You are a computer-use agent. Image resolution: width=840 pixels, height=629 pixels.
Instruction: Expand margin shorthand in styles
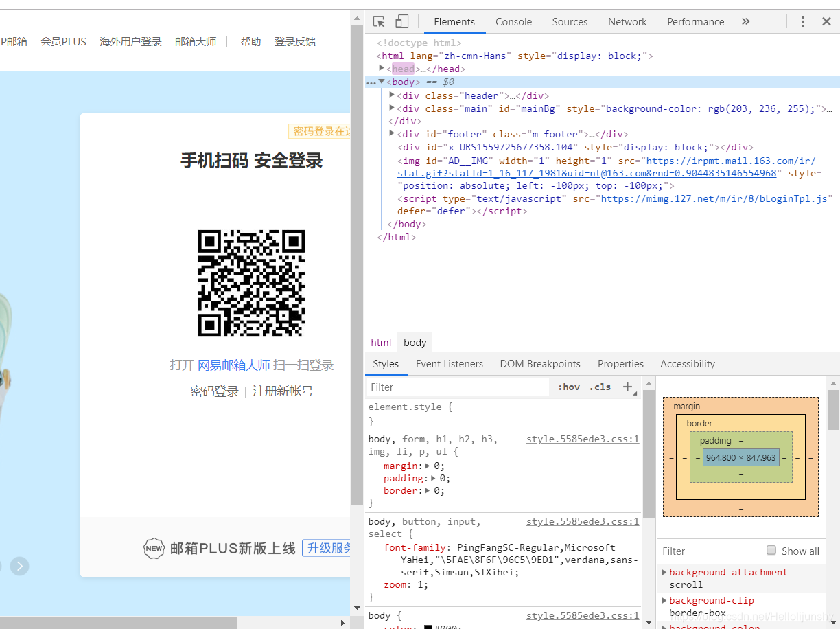click(x=428, y=466)
